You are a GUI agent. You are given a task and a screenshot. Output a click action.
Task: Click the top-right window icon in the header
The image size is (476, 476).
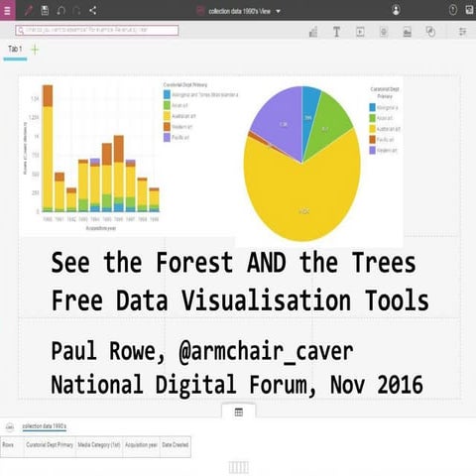click(x=469, y=10)
